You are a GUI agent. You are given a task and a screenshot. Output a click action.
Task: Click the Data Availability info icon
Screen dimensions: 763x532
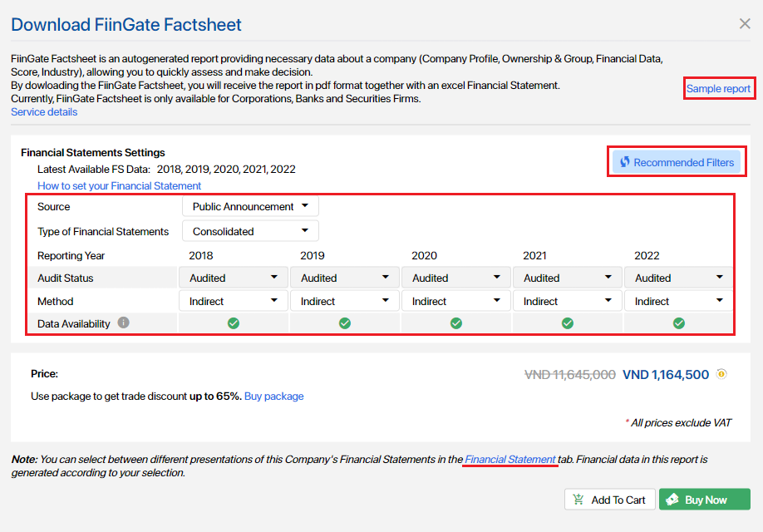pos(123,323)
